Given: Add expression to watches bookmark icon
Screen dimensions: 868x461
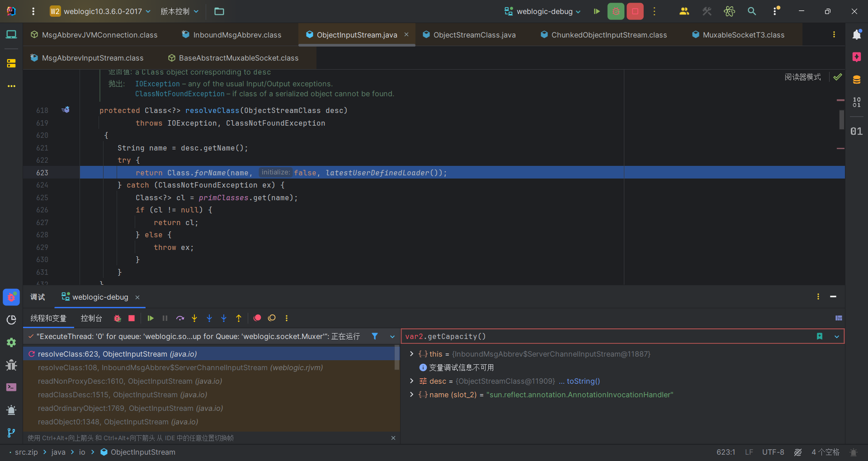Looking at the screenshot, I should [820, 336].
